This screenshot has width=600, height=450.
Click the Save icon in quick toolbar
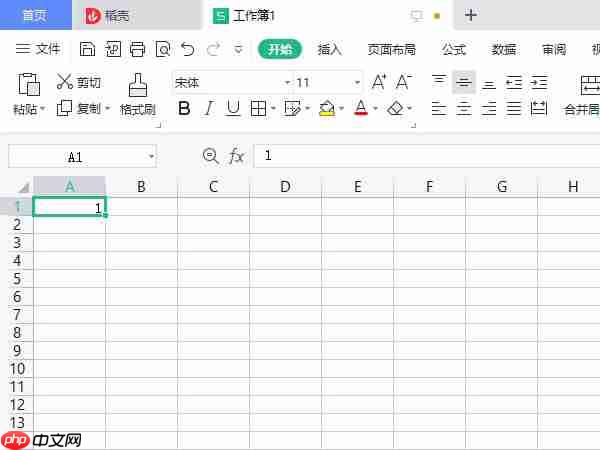(87, 49)
